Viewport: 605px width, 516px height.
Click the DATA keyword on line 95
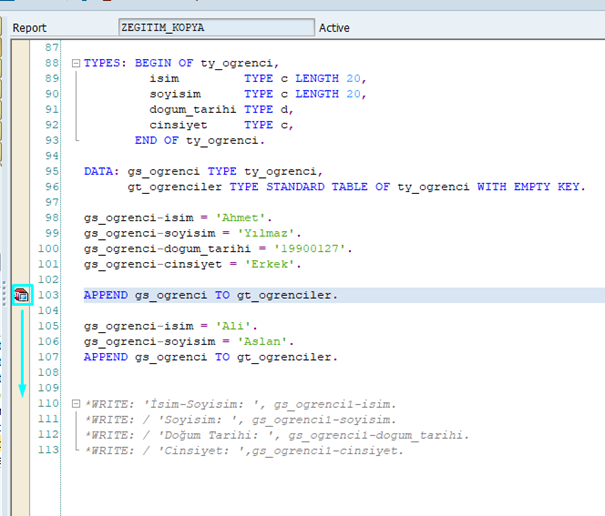(101, 171)
